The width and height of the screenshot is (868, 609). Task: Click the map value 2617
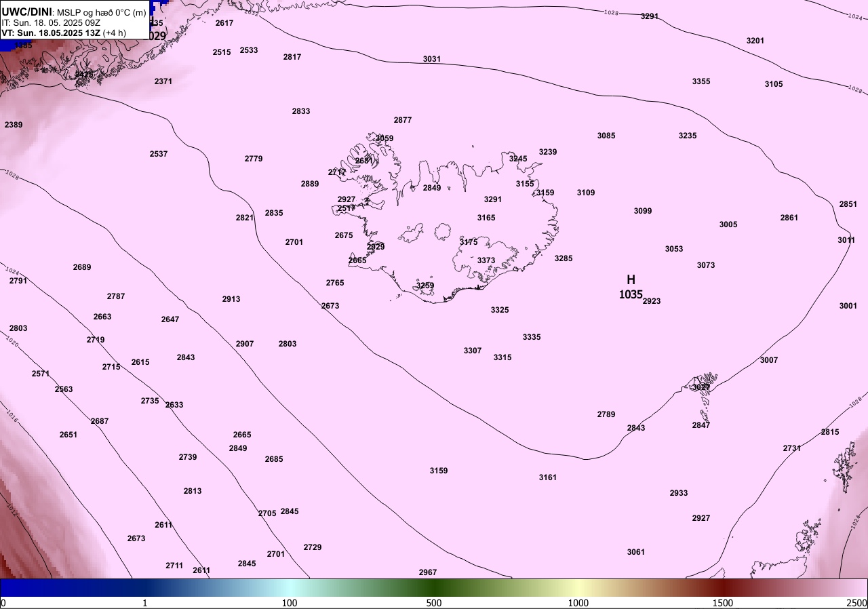pyautogui.click(x=224, y=23)
